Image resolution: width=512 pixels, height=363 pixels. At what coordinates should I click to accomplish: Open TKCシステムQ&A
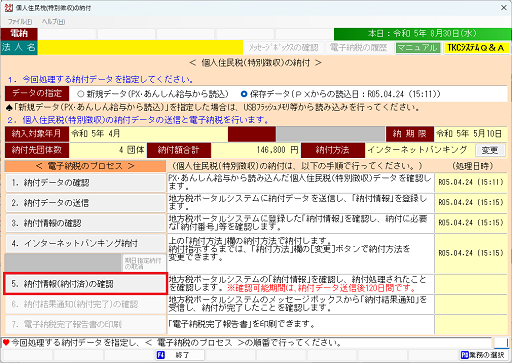tap(476, 48)
